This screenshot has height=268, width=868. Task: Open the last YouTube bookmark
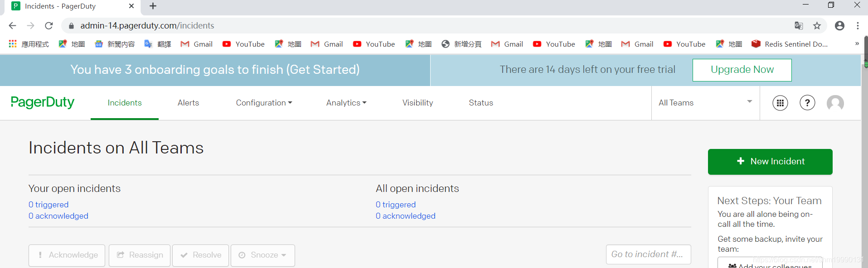[x=684, y=44]
